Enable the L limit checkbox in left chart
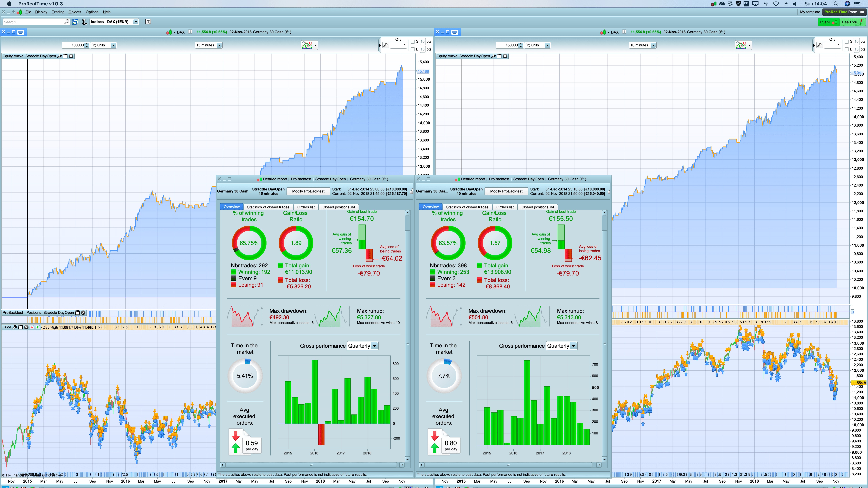 [412, 49]
